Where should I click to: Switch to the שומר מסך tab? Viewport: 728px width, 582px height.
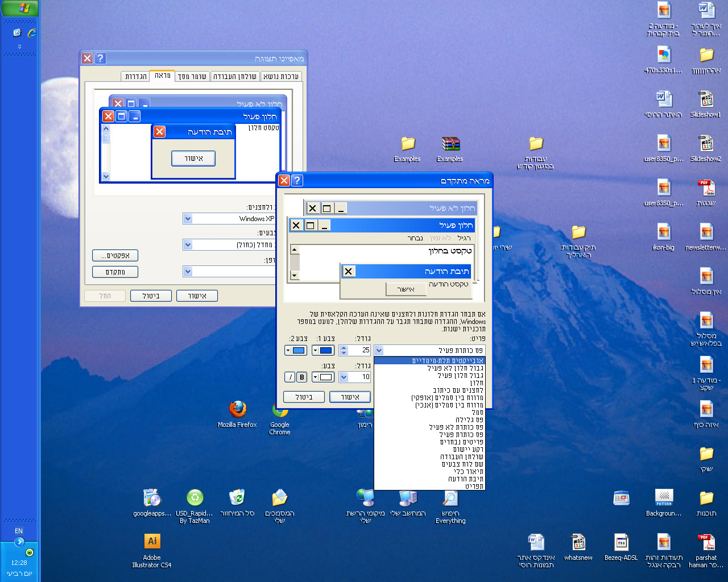point(192,76)
